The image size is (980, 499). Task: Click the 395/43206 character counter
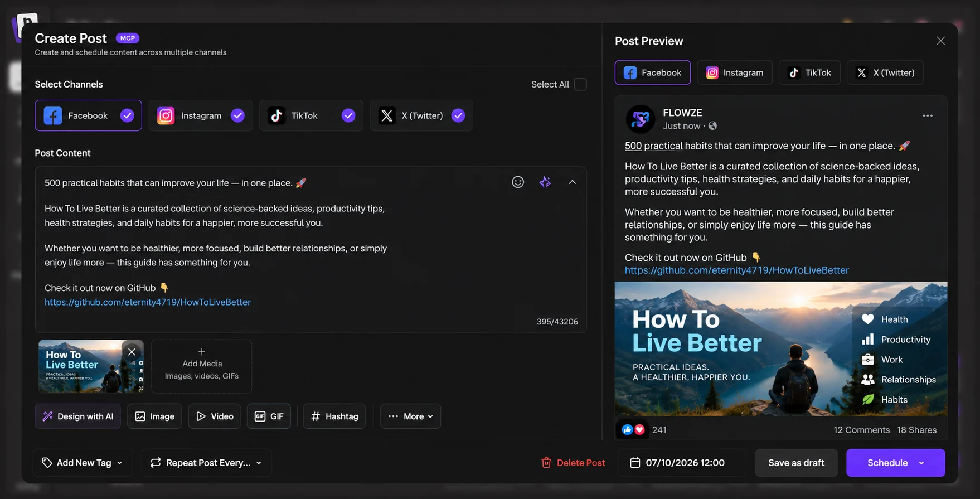click(x=557, y=322)
